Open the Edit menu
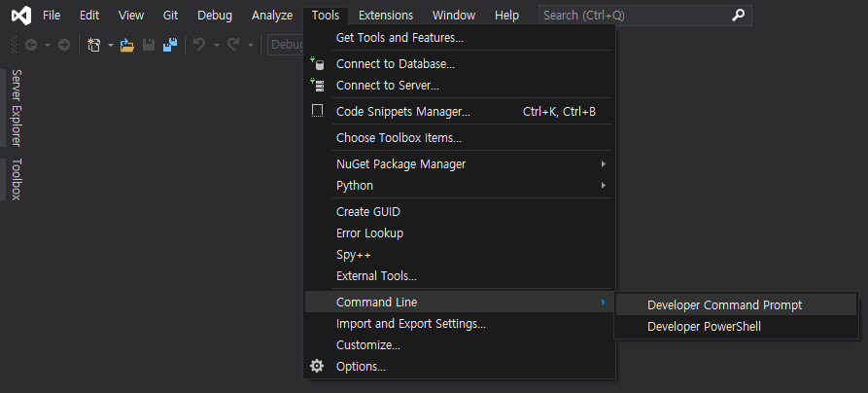868x393 pixels. tap(89, 16)
